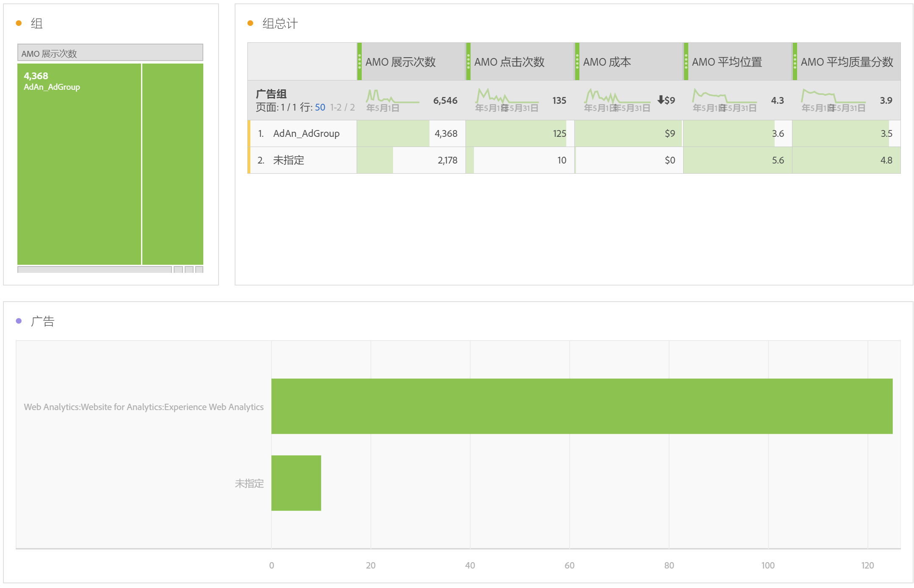Screen dimensions: 914x588
Task: Click the orange dot beside 组总计 title
Action: point(250,23)
